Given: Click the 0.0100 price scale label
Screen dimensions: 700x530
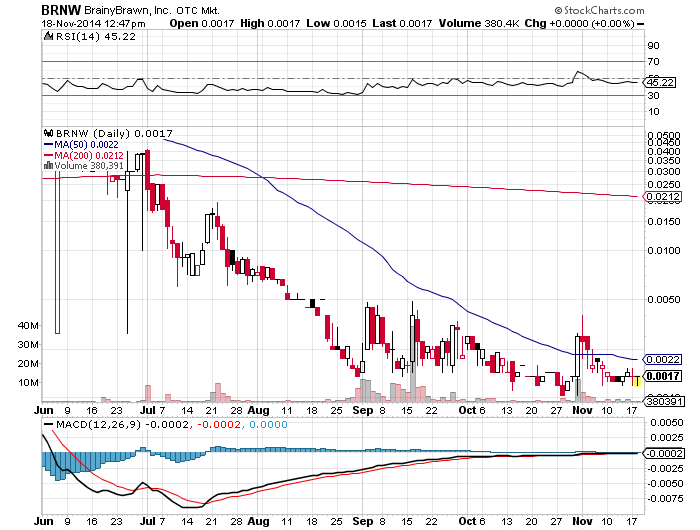Looking at the screenshot, I should tap(664, 250).
